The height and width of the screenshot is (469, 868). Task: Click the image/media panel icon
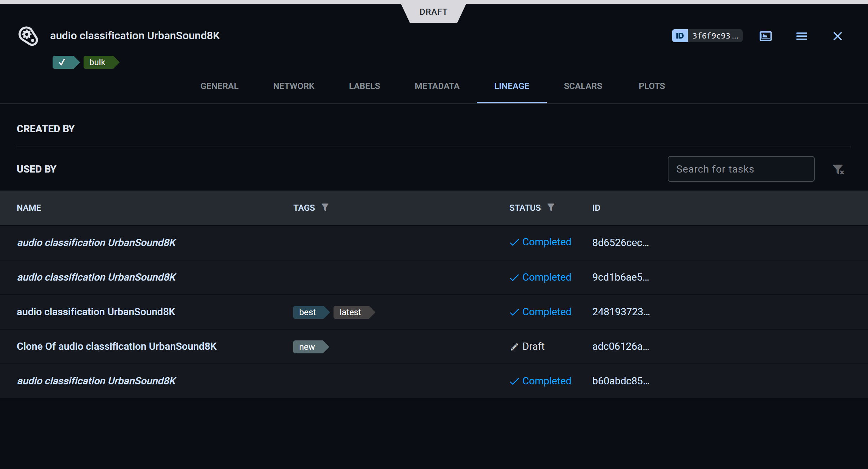point(765,36)
